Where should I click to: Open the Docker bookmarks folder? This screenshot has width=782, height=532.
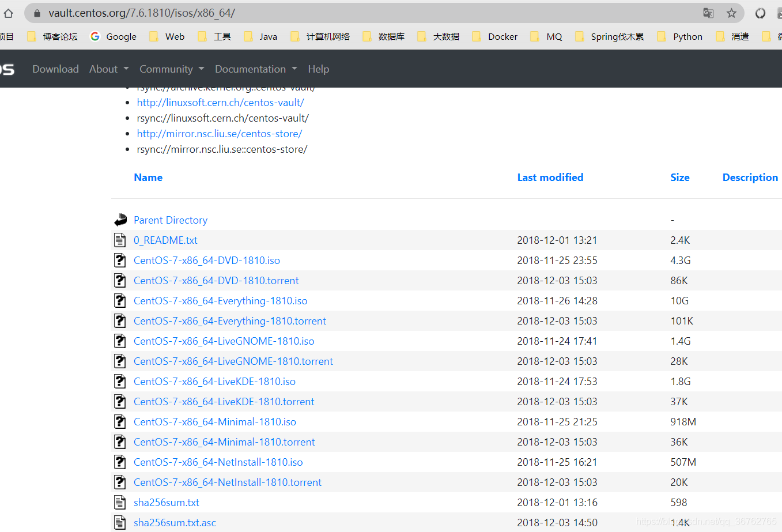coord(494,36)
